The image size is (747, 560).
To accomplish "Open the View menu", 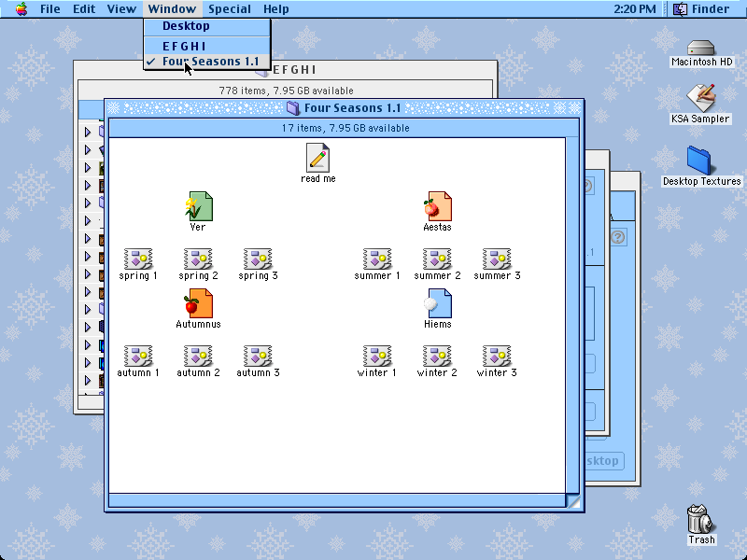I will pos(121,8).
